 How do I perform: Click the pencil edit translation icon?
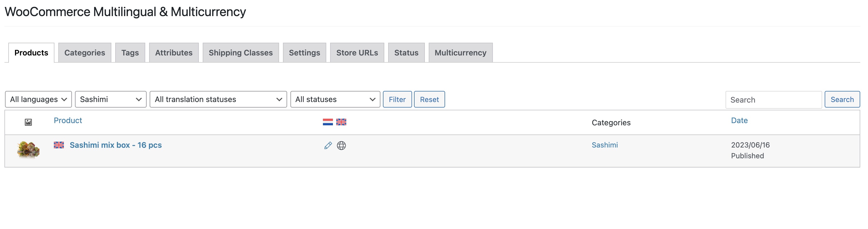(328, 145)
